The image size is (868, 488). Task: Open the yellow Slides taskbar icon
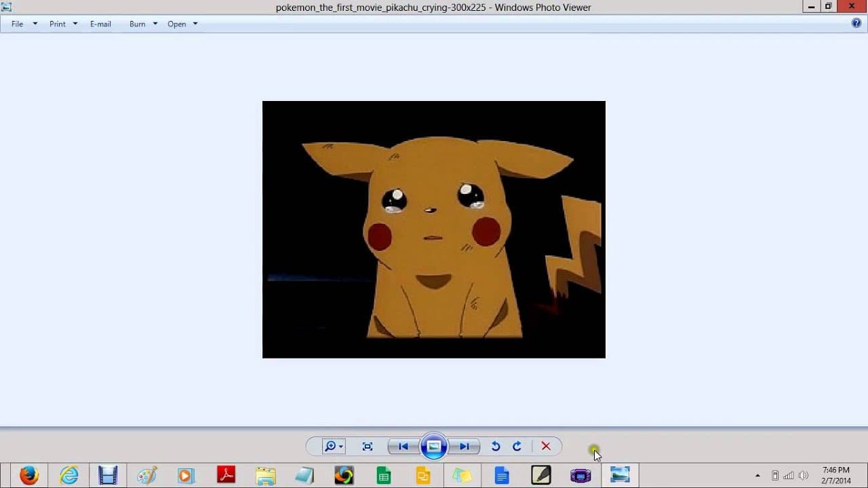(x=422, y=475)
